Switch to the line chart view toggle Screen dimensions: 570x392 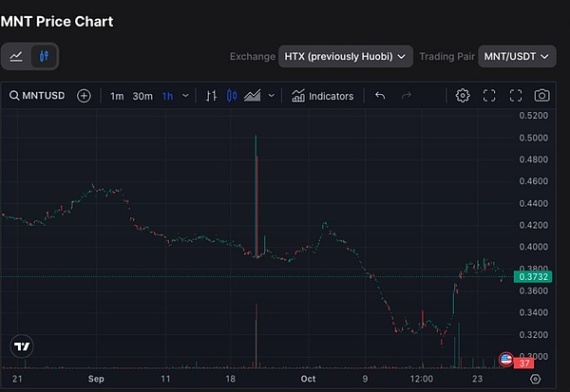17,56
